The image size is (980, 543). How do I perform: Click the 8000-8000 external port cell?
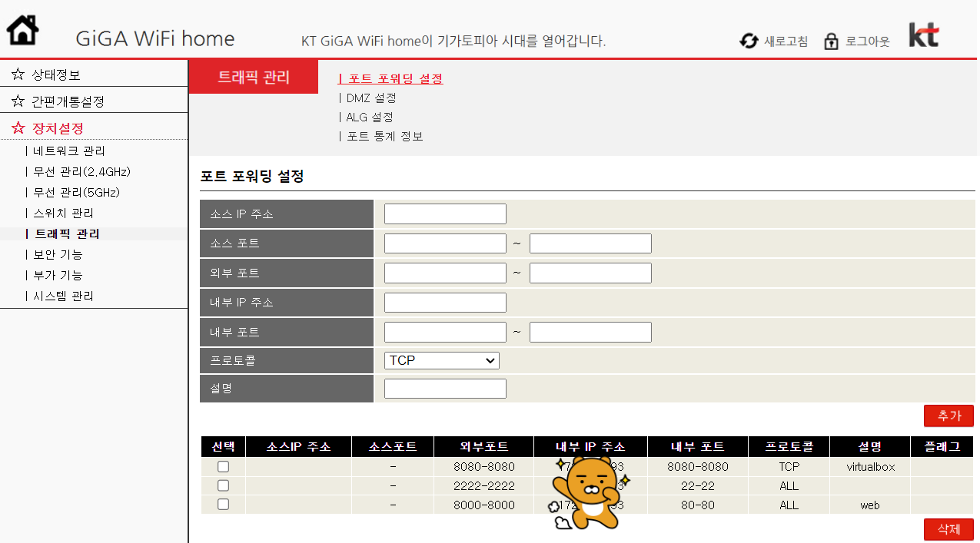tap(484, 505)
